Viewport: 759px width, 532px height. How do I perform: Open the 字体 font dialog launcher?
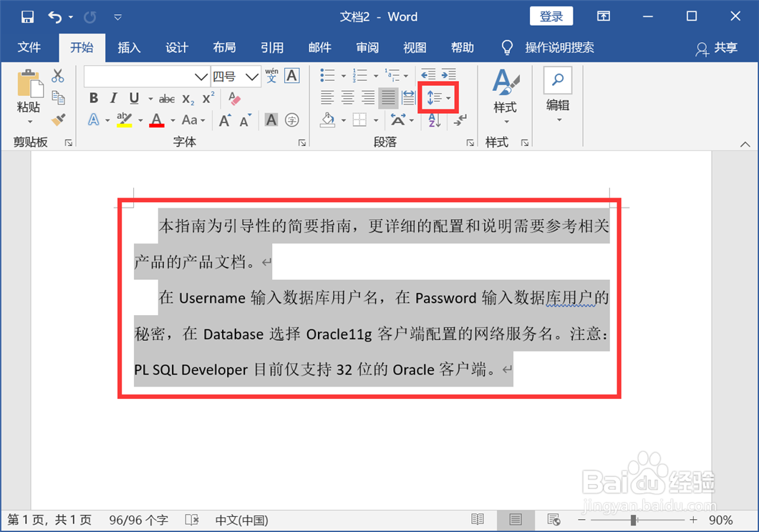point(301,142)
